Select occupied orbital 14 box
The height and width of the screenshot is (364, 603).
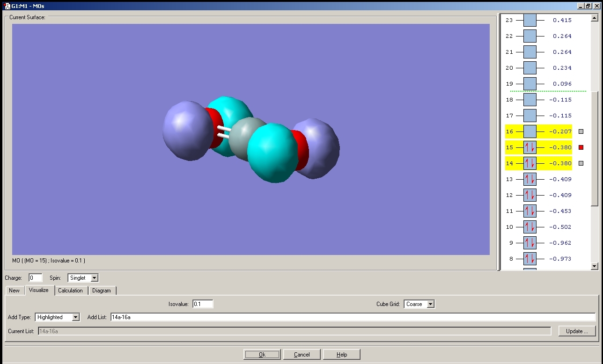pyautogui.click(x=529, y=163)
